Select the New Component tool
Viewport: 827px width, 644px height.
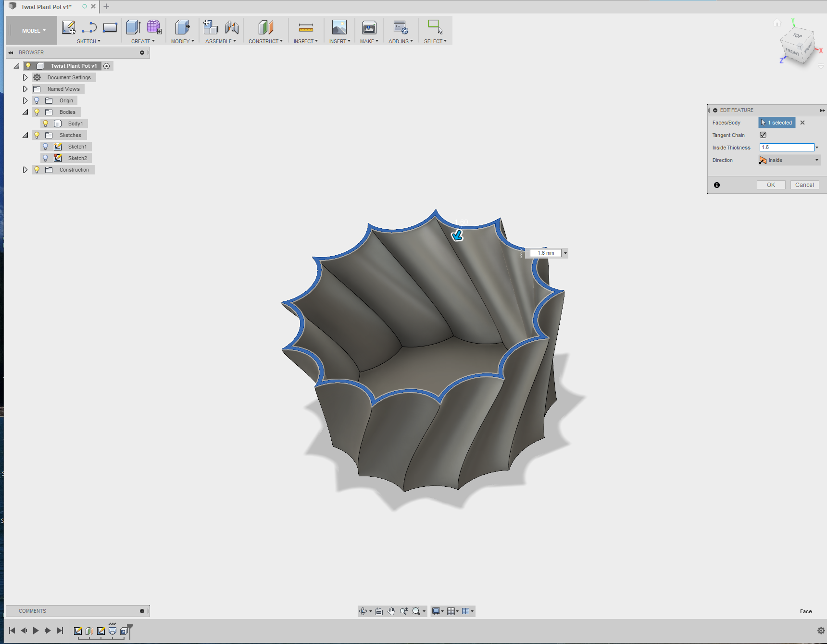click(211, 27)
